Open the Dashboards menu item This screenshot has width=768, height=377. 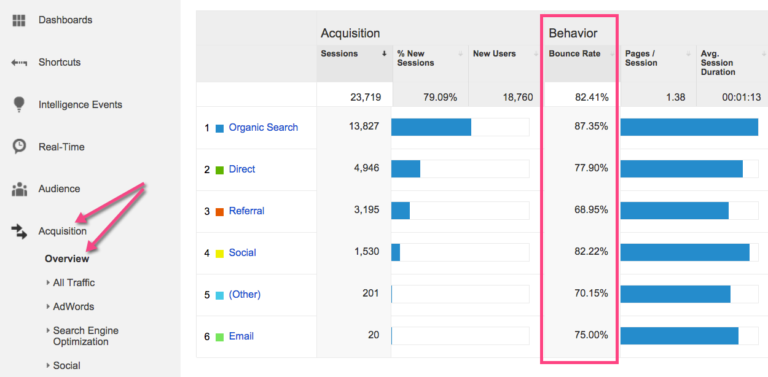click(x=65, y=20)
